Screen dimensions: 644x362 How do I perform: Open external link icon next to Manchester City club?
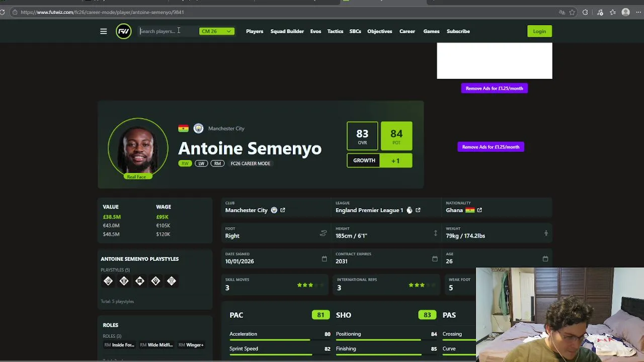283,210
